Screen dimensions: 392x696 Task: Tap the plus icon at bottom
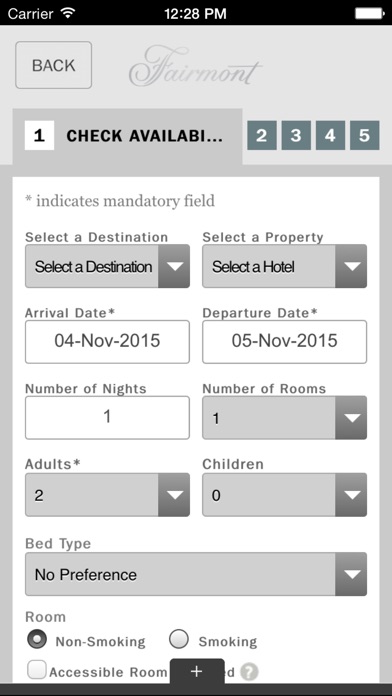click(197, 671)
